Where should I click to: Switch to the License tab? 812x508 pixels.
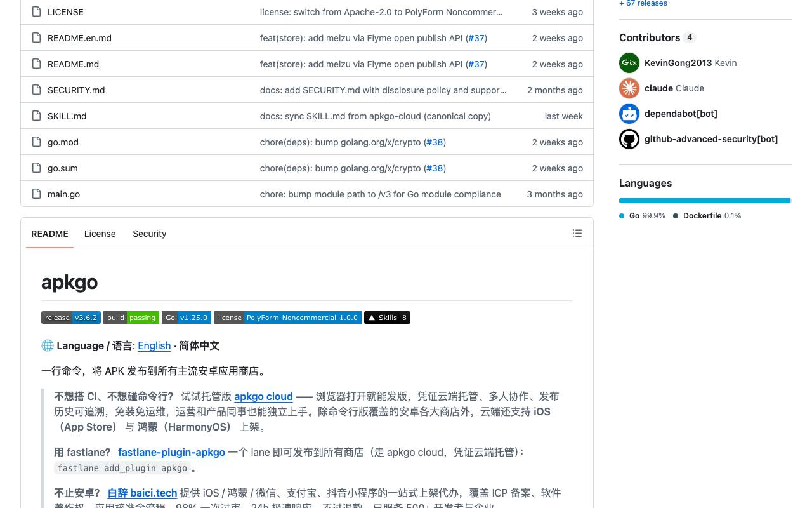coord(100,234)
